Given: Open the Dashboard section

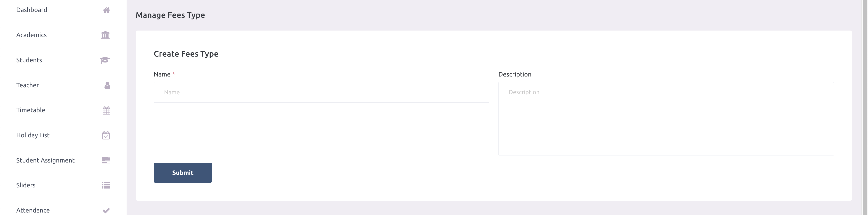Looking at the screenshot, I should click(x=32, y=10).
